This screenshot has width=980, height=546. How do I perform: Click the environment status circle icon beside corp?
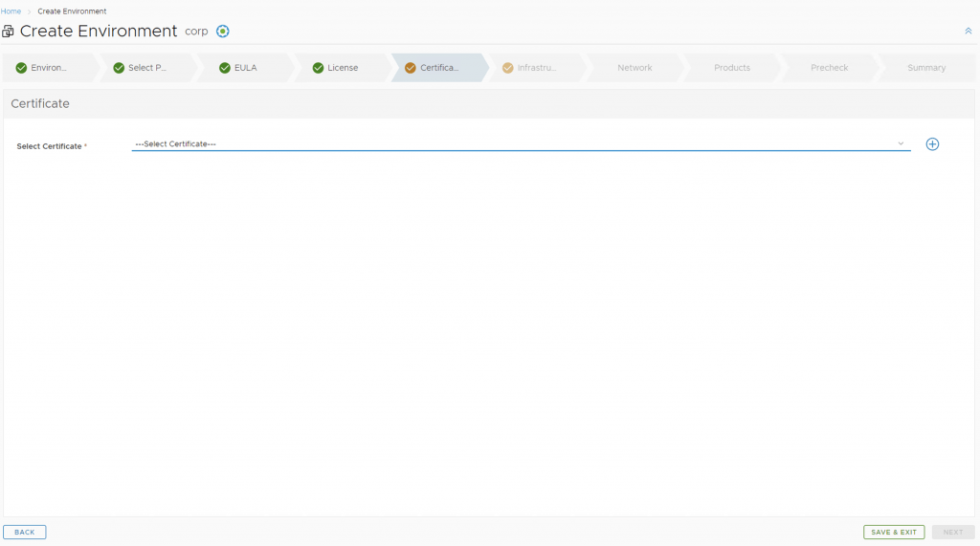(223, 32)
